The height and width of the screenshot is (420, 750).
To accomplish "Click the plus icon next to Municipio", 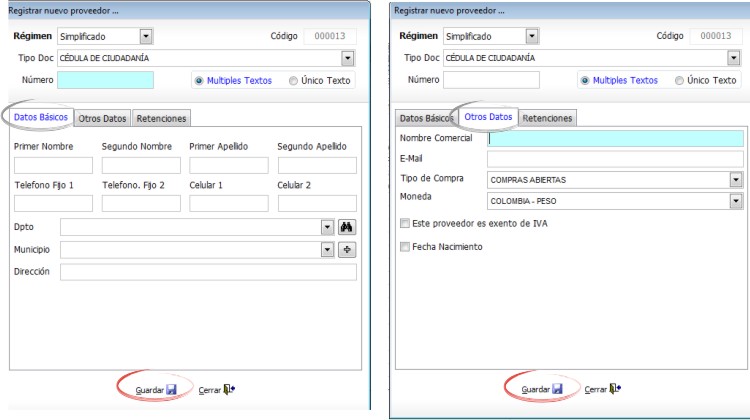I will coord(347,249).
